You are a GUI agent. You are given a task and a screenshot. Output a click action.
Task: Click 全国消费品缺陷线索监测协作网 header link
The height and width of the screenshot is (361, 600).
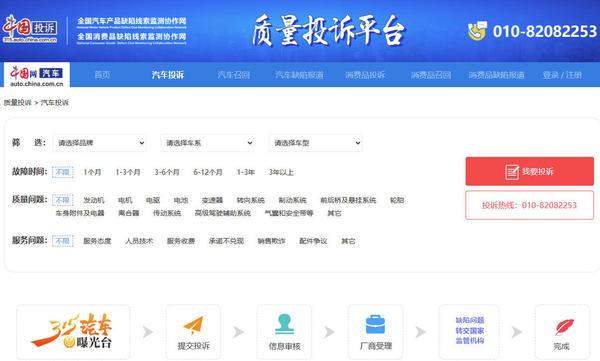[131, 38]
